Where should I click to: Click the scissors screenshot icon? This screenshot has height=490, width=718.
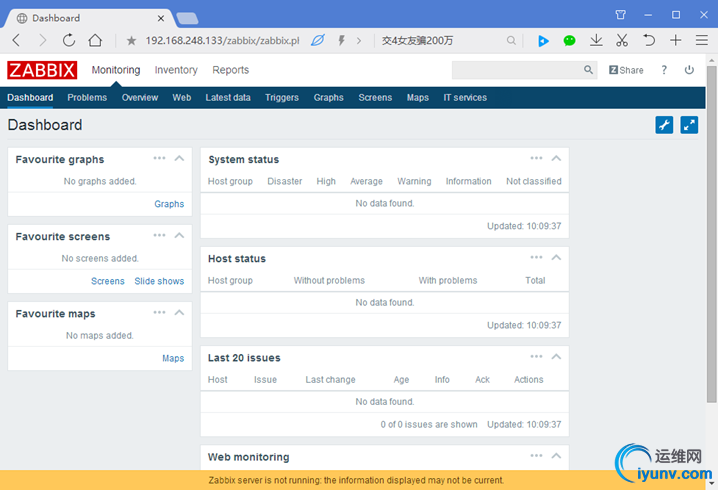point(622,40)
